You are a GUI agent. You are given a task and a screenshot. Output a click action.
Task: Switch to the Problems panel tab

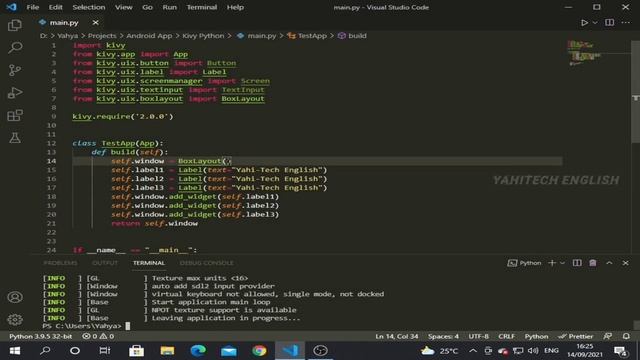coord(60,263)
